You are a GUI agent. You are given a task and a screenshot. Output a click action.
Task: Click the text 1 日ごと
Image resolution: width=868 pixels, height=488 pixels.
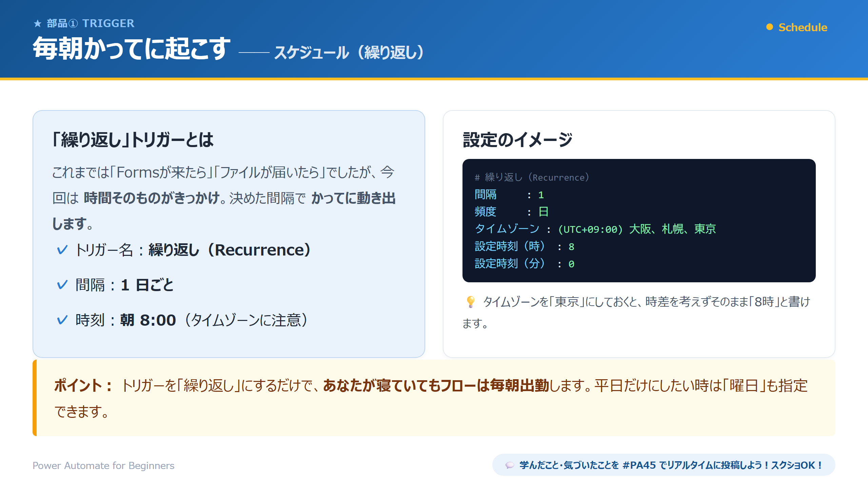147,285
